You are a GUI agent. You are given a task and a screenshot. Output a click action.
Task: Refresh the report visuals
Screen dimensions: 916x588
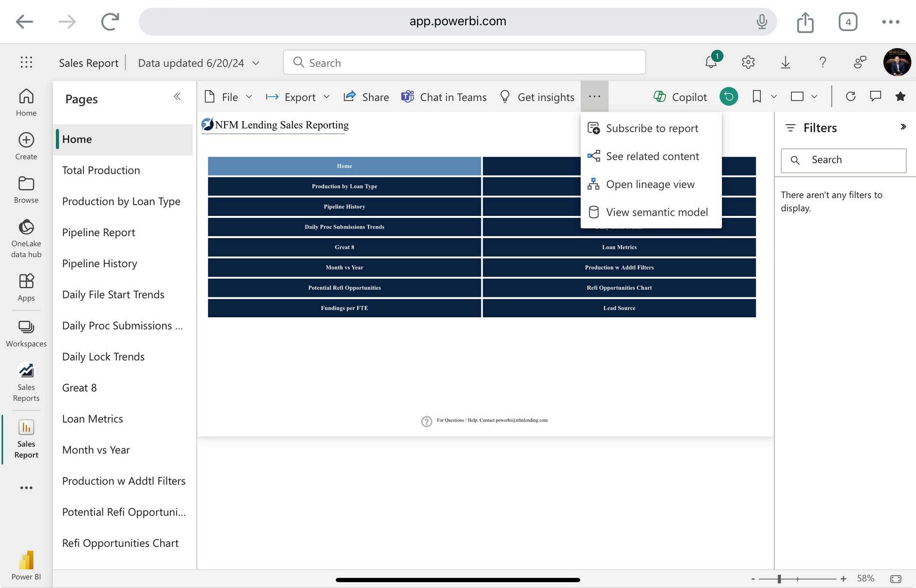coord(851,97)
